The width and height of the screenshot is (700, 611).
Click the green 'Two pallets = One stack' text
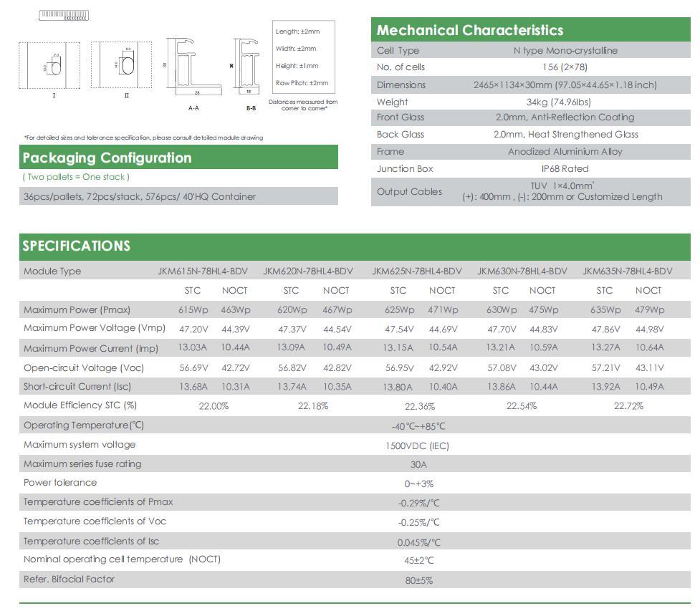(76, 177)
